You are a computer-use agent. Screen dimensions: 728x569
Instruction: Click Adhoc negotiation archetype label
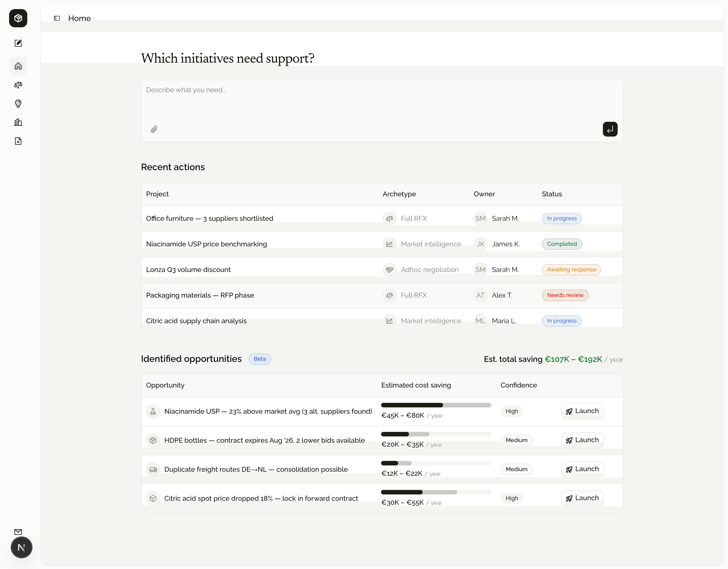click(x=430, y=270)
